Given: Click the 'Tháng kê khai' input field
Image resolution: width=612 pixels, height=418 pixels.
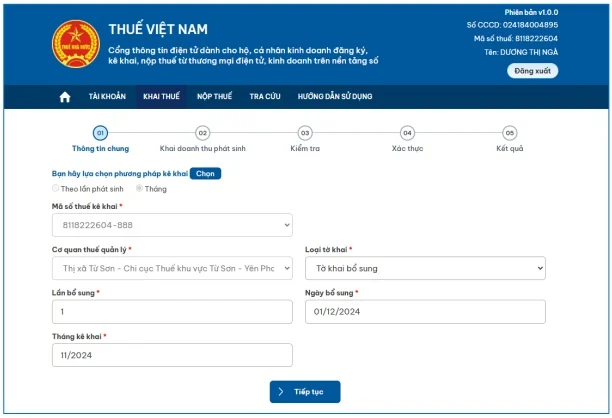Looking at the screenshot, I should point(172,355).
